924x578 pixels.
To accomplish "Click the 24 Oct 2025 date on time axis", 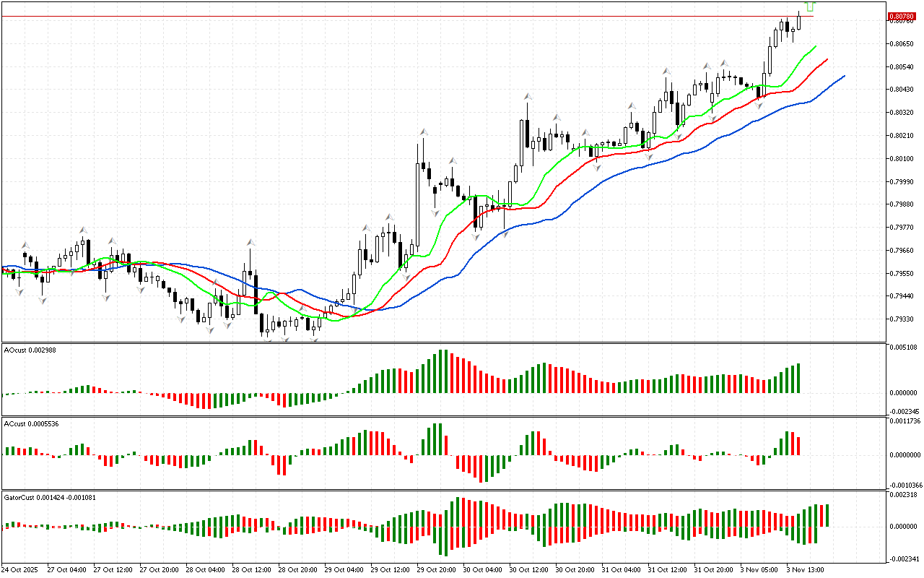I will coord(19,569).
